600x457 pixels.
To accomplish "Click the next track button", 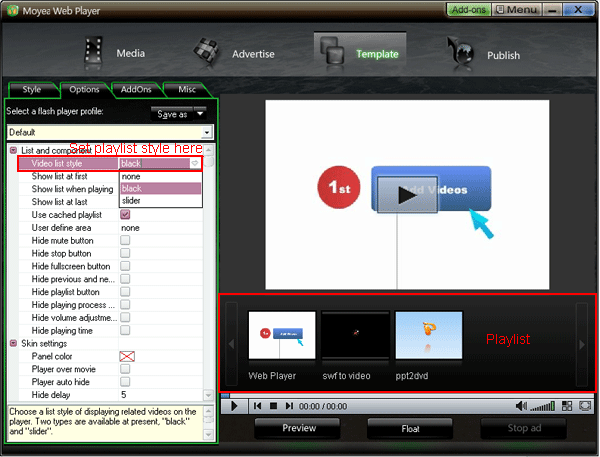I will 289,406.
